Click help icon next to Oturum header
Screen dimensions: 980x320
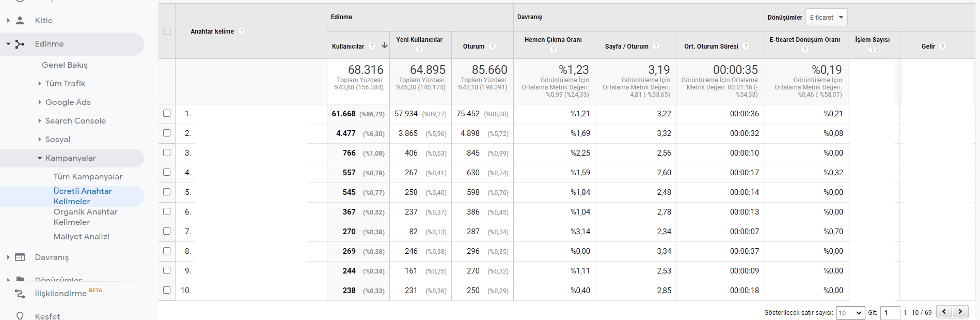492,46
